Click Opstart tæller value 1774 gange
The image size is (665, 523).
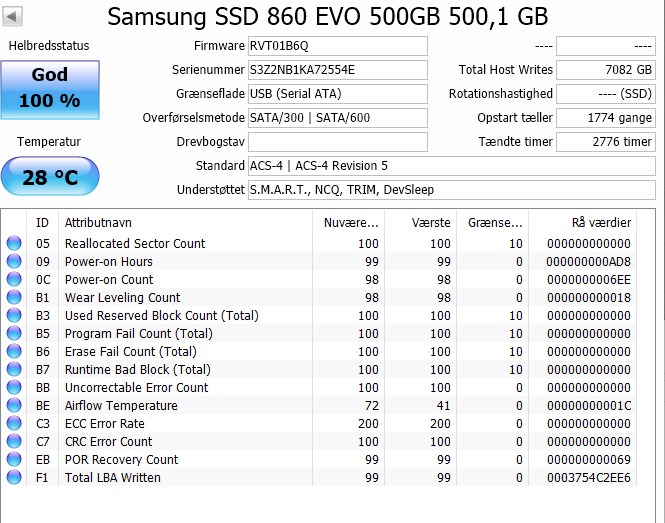pyautogui.click(x=606, y=118)
